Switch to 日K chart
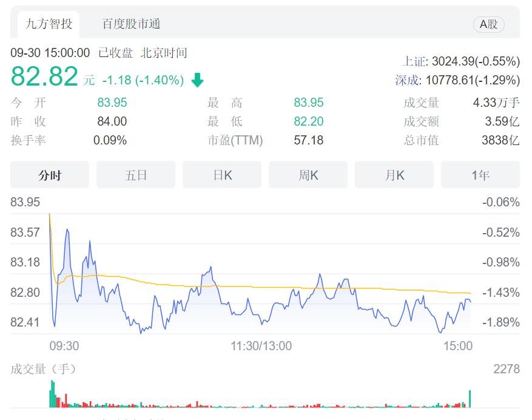 [x=222, y=175]
